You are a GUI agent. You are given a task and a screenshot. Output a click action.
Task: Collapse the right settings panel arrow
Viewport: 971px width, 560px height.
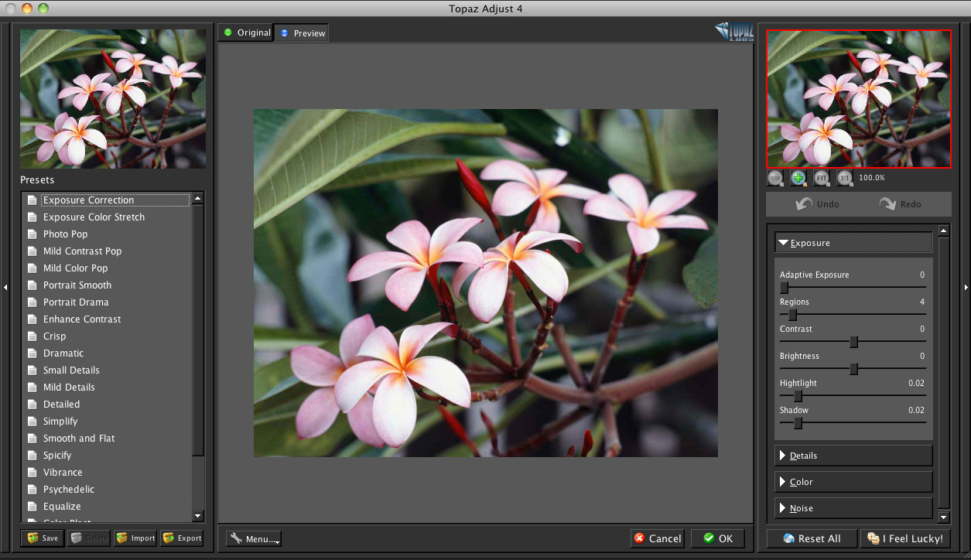pyautogui.click(x=966, y=287)
